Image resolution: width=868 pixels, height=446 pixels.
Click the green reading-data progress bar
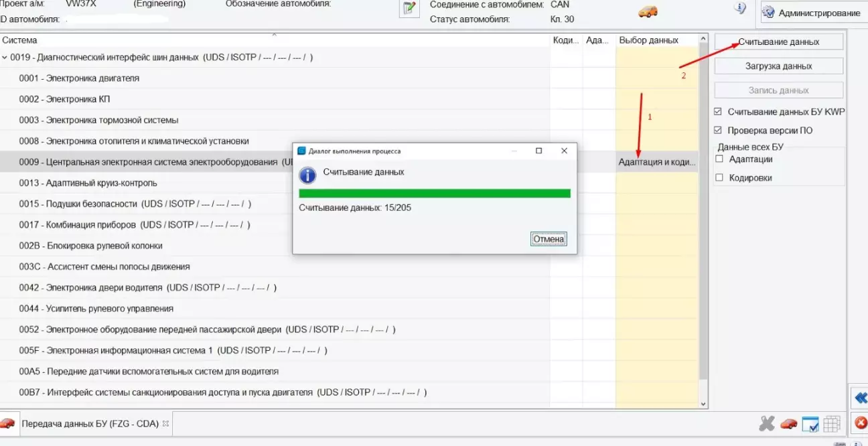click(x=435, y=194)
